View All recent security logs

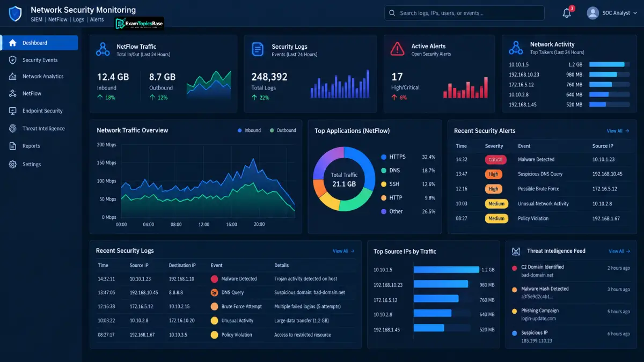[343, 251]
